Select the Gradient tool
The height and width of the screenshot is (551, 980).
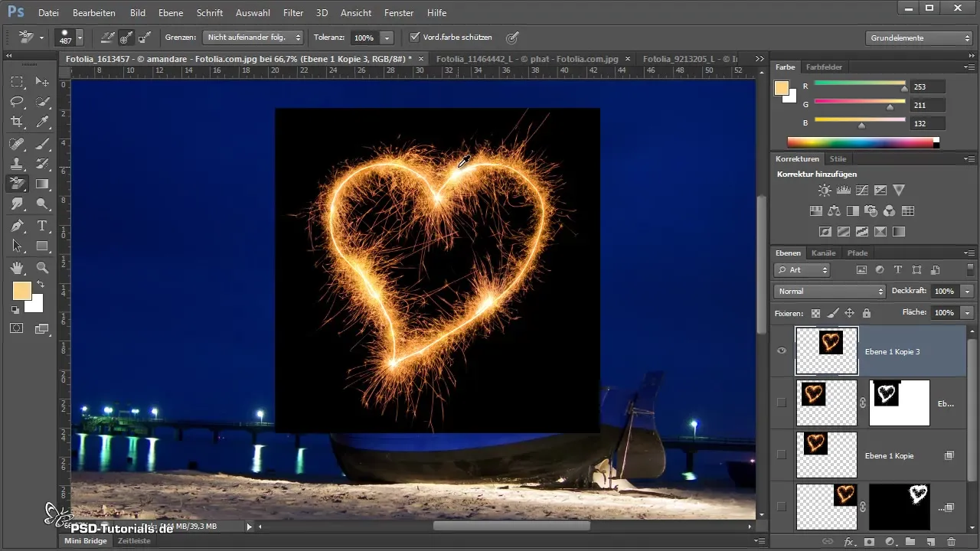43,184
